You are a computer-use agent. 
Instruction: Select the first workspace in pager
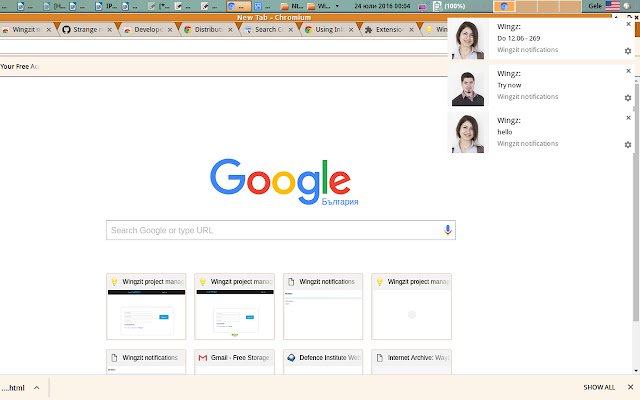click(x=504, y=6)
